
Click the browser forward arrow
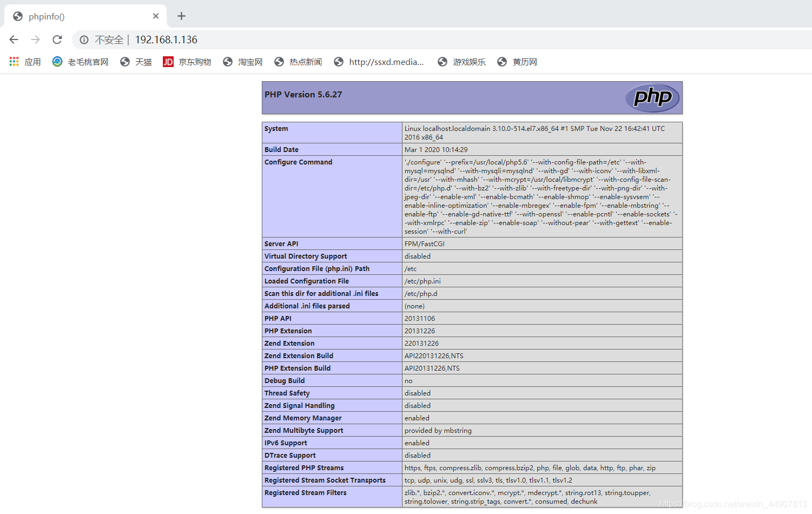point(36,39)
